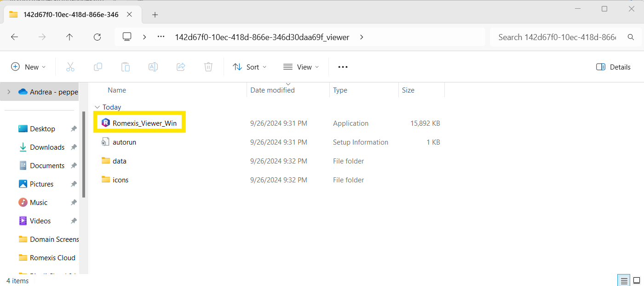644x286 pixels.
Task: Click the icons folder's yellow folder icon
Action: (x=106, y=180)
